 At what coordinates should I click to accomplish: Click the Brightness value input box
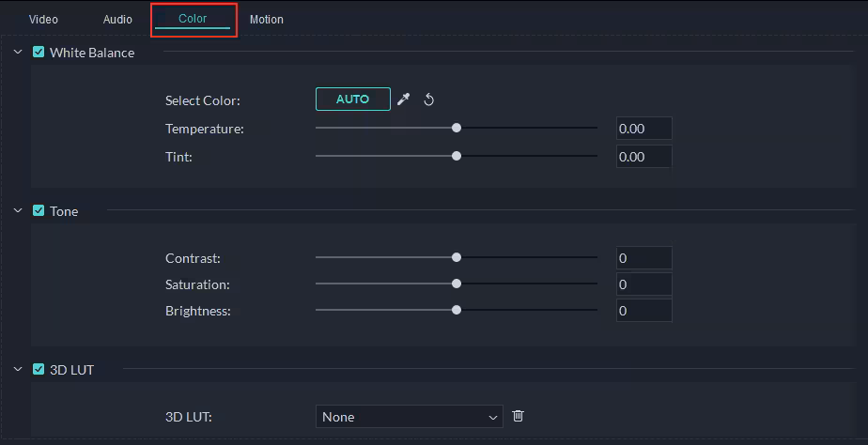coord(643,311)
